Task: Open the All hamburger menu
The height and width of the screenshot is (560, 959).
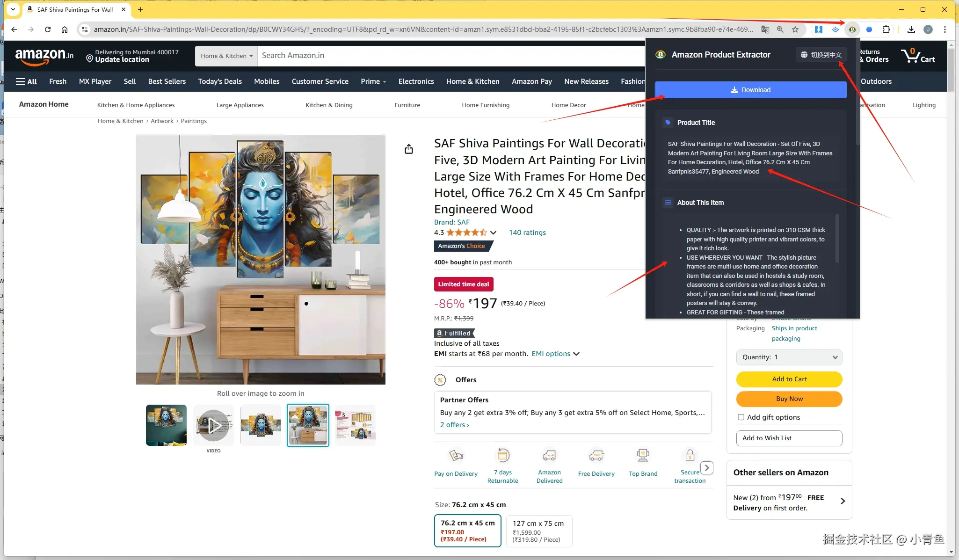Action: pos(26,81)
